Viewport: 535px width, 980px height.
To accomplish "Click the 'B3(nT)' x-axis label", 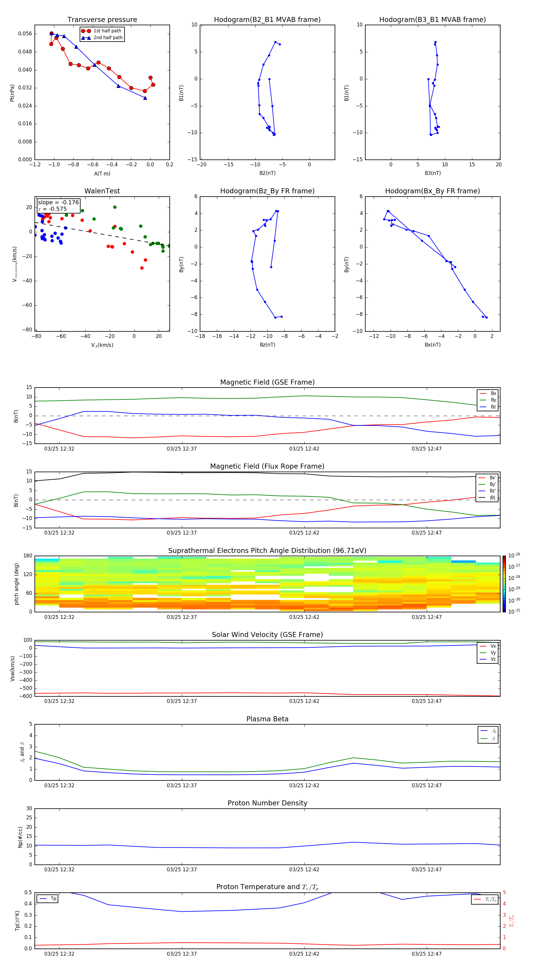I will point(432,173).
